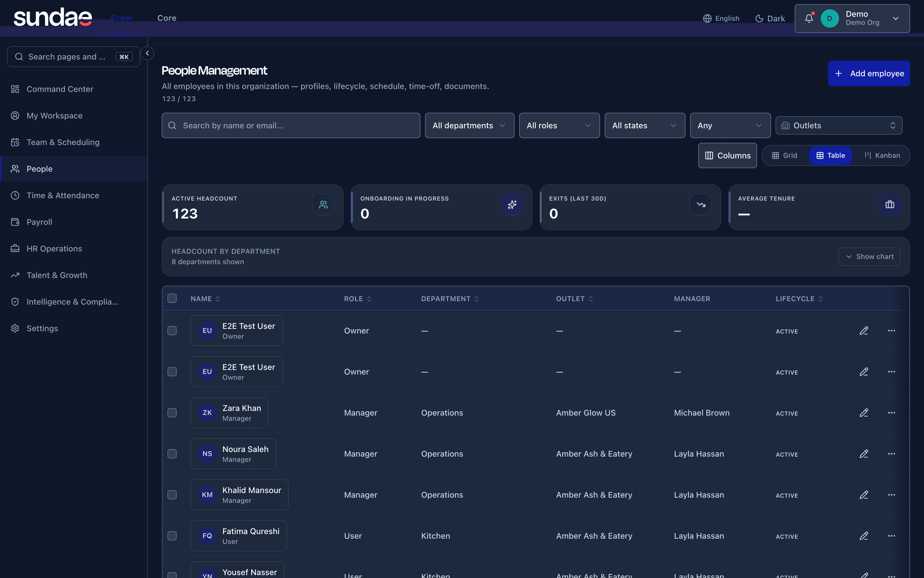Sort the table by Name column
924x578 pixels.
coord(205,299)
